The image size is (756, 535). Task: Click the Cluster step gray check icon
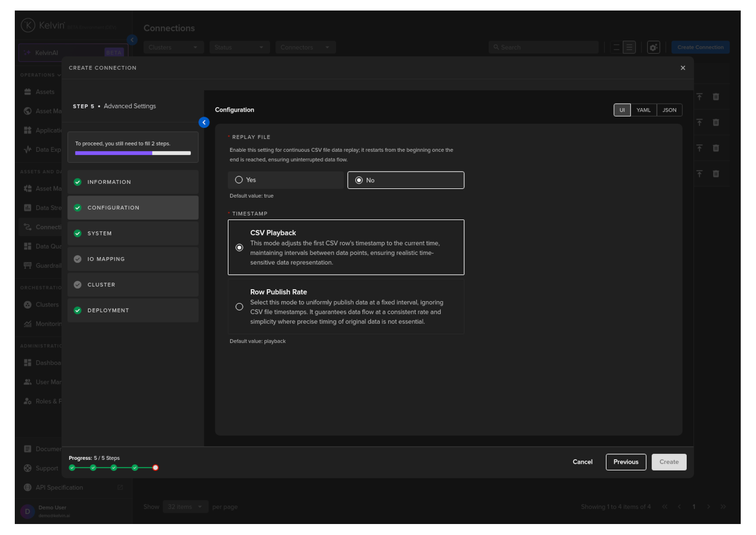(x=78, y=285)
